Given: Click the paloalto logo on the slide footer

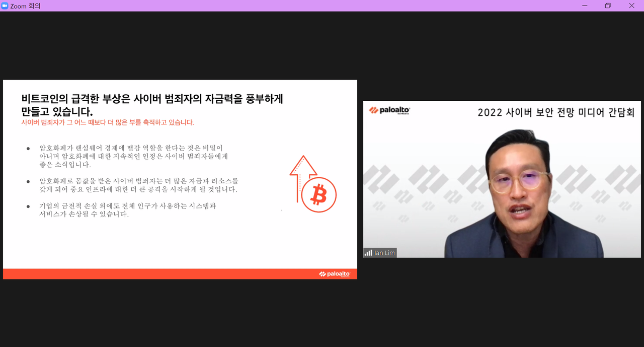Looking at the screenshot, I should pos(335,274).
